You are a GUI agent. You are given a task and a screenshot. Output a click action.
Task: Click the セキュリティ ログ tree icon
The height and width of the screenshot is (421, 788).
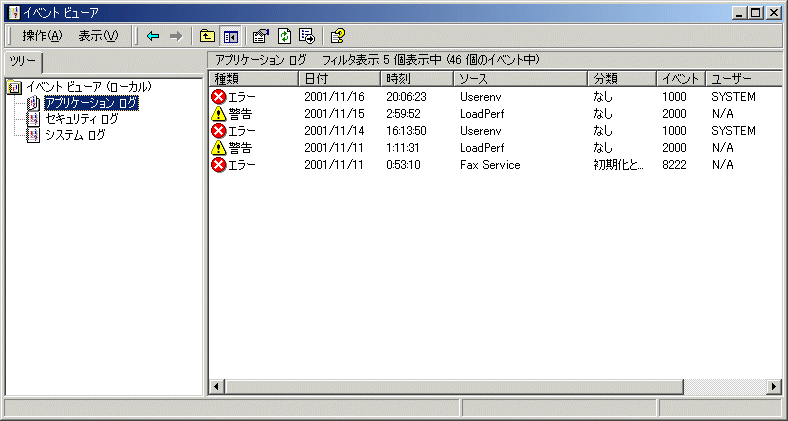click(33, 120)
